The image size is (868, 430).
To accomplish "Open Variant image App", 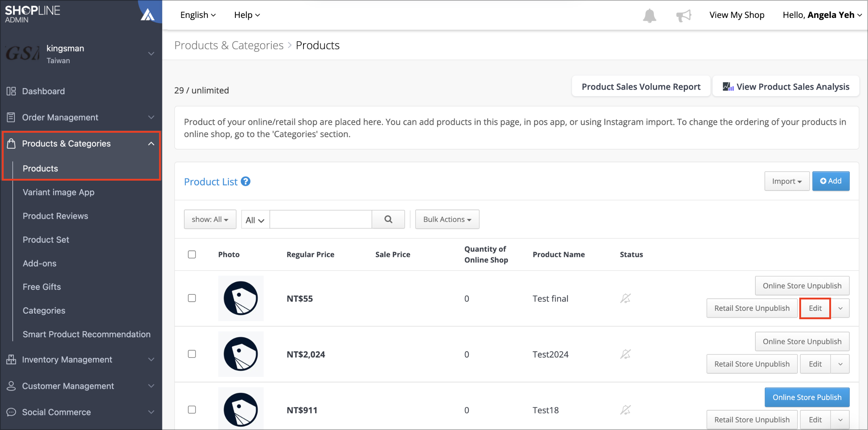I will 59,192.
